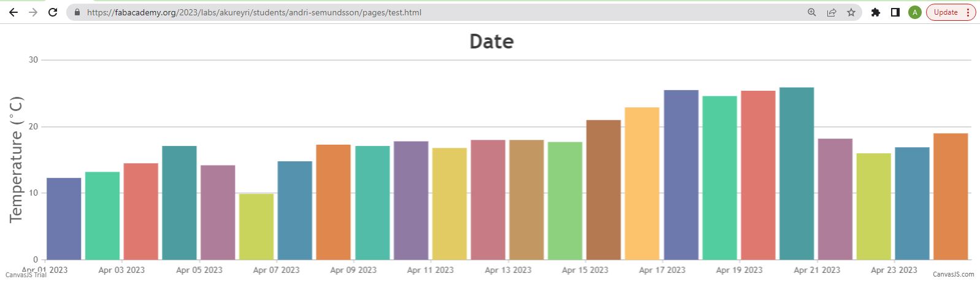View site information via the lock icon
This screenshot has width=980, height=287.
pyautogui.click(x=77, y=12)
